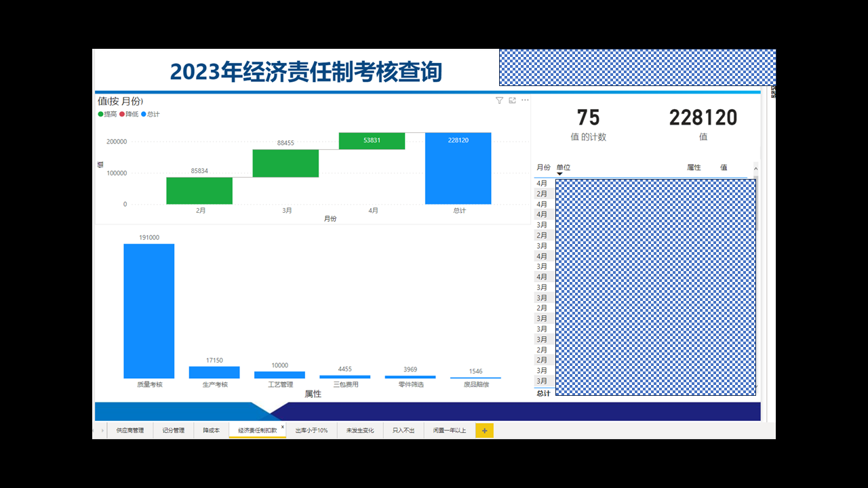Click the sort arrow under 单位 column
Screen dimensions: 868x488
pos(560,175)
